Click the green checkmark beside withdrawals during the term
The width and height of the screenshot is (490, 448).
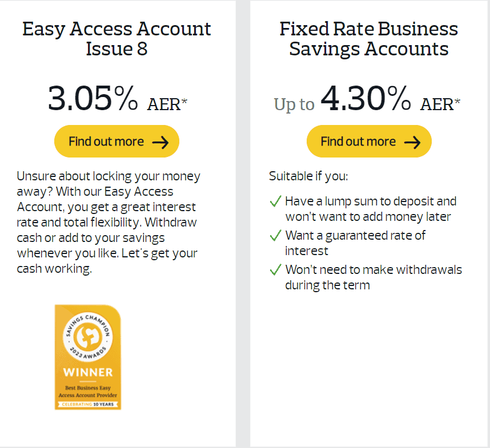click(275, 270)
